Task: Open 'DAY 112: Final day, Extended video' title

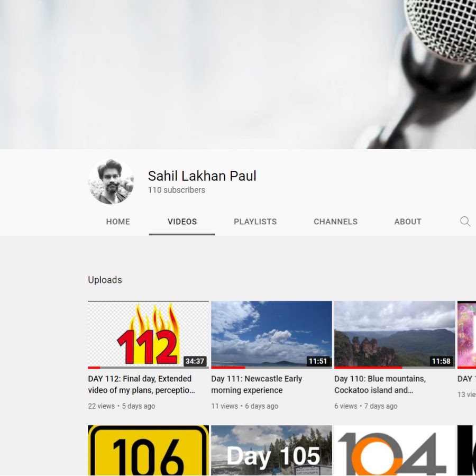Action: 141,385
